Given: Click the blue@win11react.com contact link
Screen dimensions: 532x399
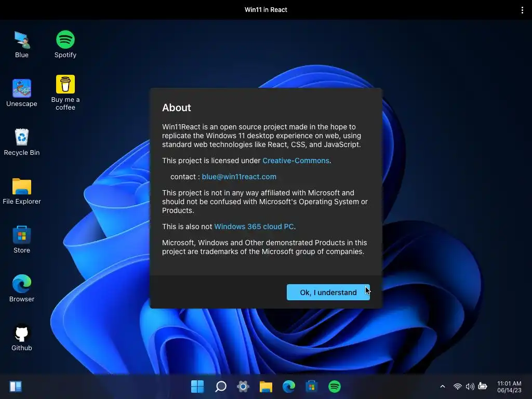Looking at the screenshot, I should click(239, 177).
